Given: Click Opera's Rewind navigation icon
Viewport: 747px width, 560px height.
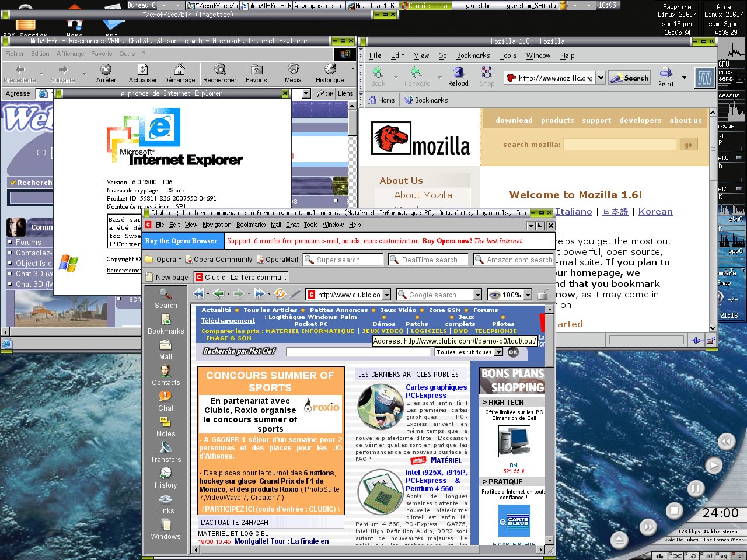Looking at the screenshot, I should tap(198, 294).
